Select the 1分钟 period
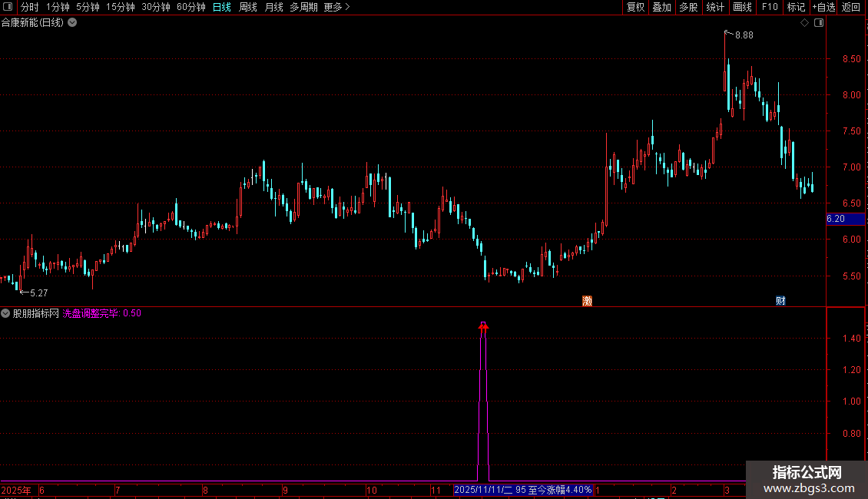 (58, 7)
